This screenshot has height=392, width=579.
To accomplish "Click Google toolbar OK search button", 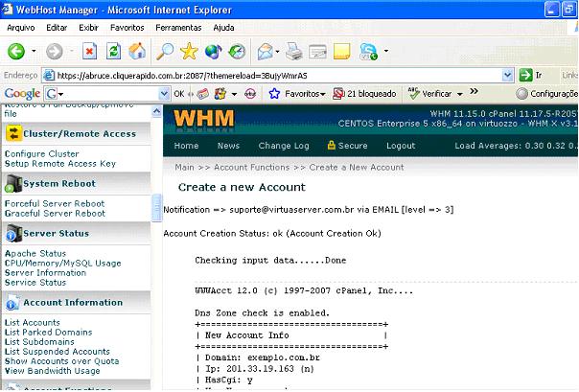I will [179, 94].
